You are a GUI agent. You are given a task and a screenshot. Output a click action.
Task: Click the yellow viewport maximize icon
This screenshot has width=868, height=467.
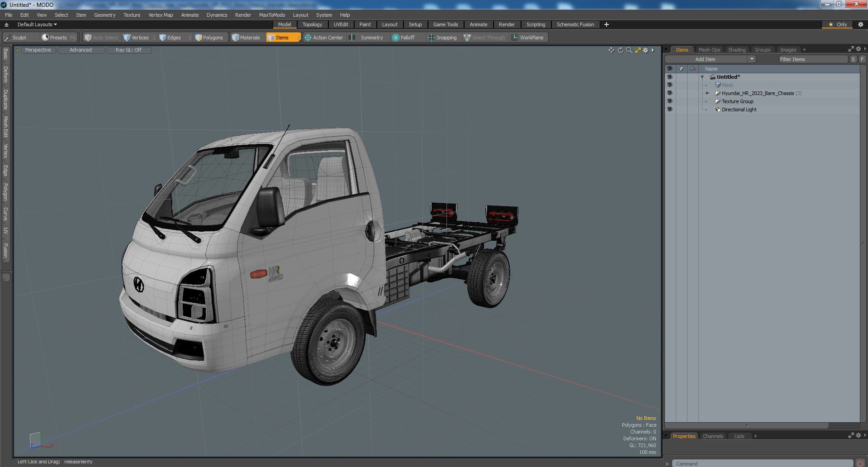point(638,50)
